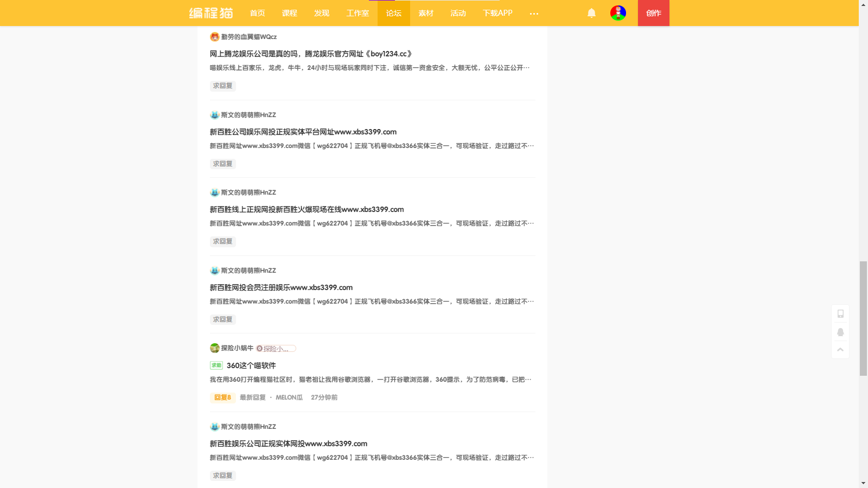This screenshot has width=868, height=488.
Task: Click the back-to-top arrow in floating sidebar
Action: tap(840, 350)
